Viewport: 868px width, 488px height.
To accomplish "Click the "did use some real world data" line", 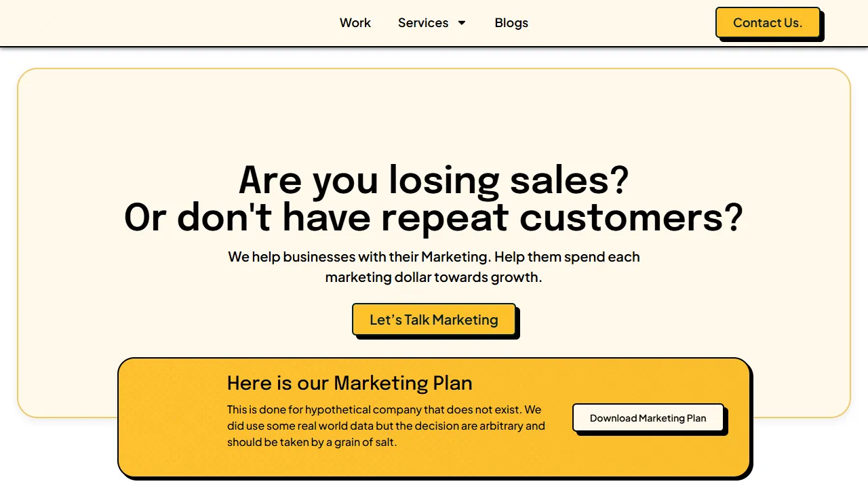I will (x=386, y=426).
